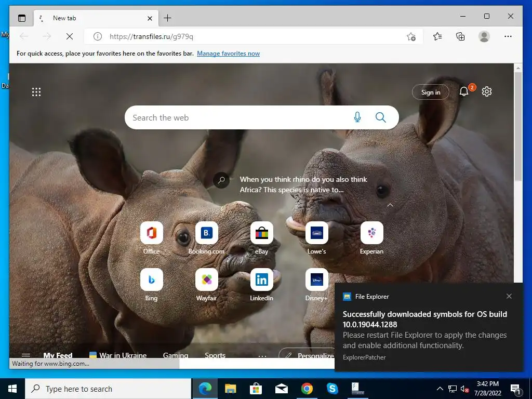Open the rhino image caption text

[303, 184]
